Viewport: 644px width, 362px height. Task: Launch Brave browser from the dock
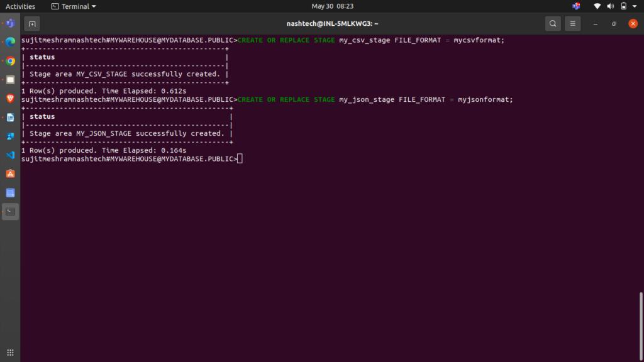point(10,99)
